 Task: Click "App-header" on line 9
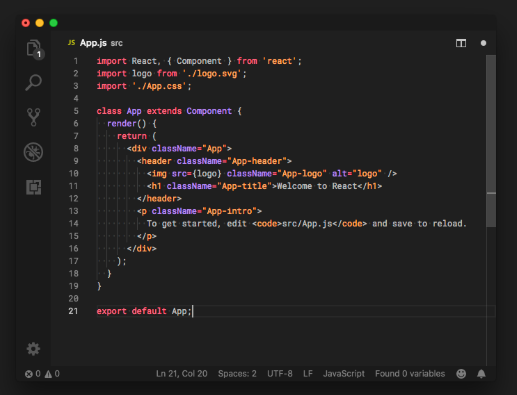click(x=257, y=161)
